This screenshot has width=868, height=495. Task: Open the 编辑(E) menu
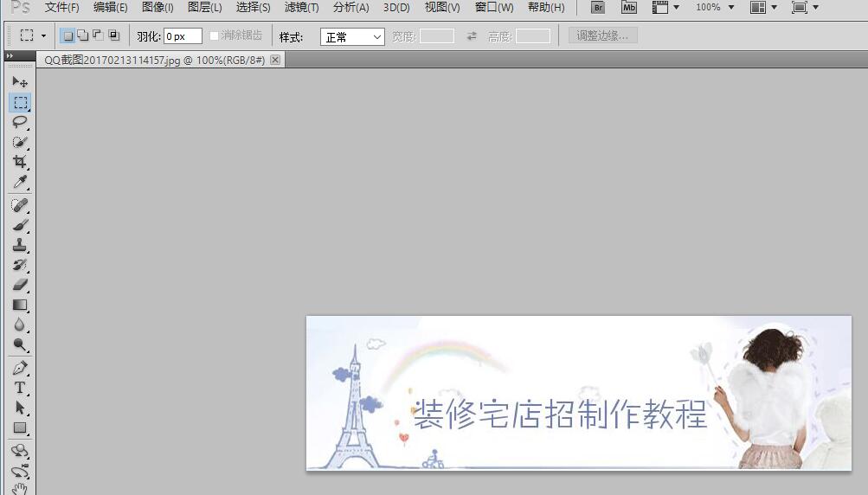pos(110,7)
